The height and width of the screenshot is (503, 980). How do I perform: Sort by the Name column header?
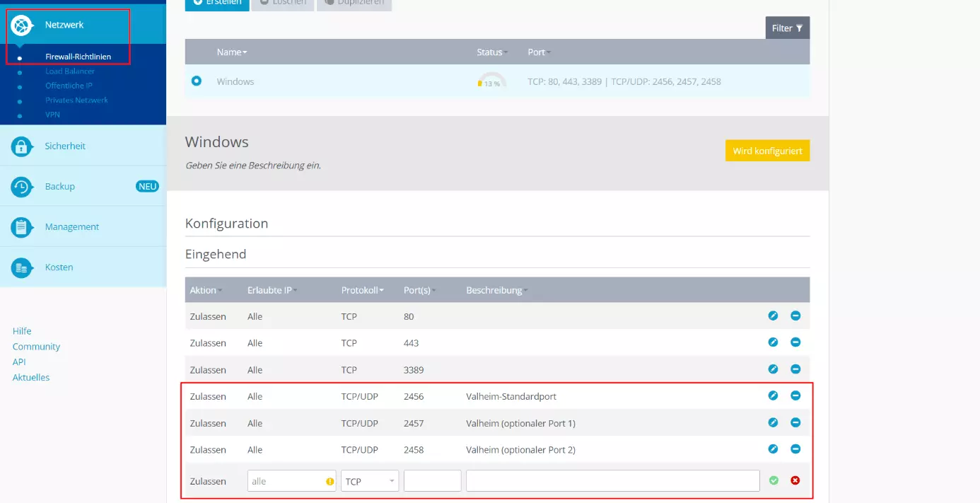click(232, 52)
